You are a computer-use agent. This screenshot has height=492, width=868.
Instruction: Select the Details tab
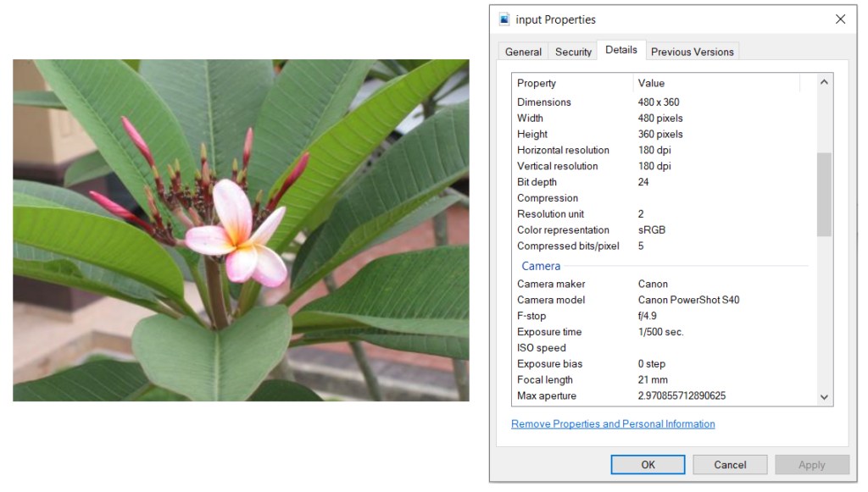pyautogui.click(x=621, y=50)
